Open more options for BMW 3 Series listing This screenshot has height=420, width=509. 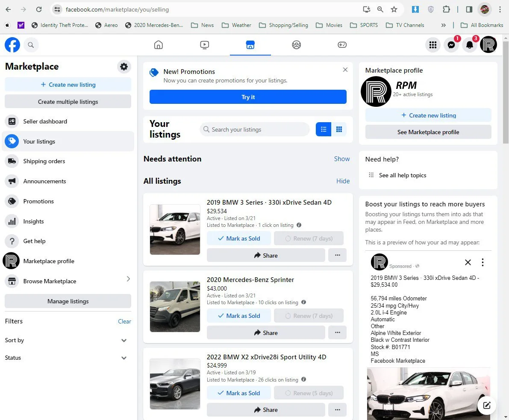(x=338, y=256)
